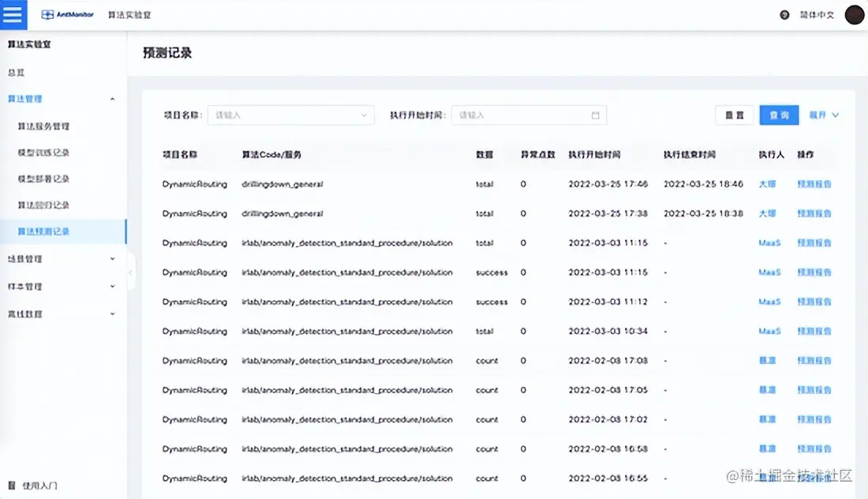Click inside the 执行开始时间 input field
The width and height of the screenshot is (868, 499).
tap(521, 114)
